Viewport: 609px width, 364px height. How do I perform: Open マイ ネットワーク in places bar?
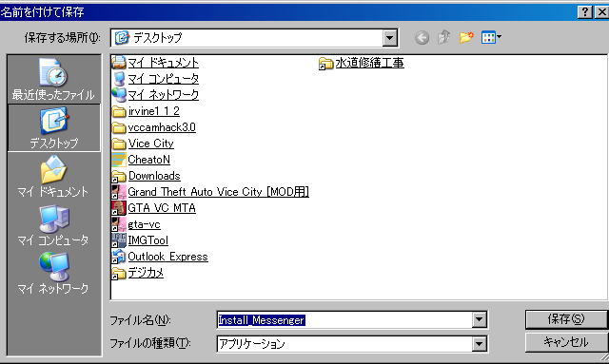click(53, 273)
